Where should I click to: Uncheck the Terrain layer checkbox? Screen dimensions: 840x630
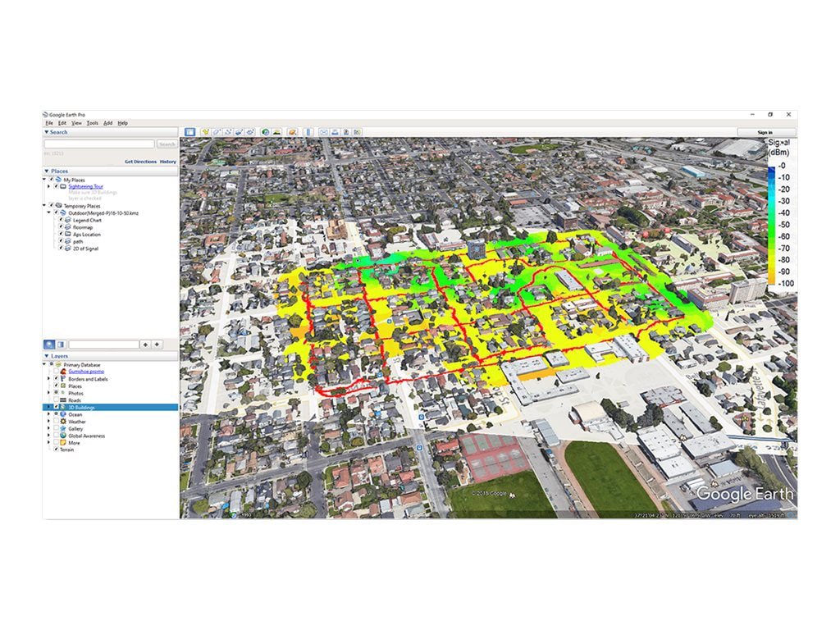pos(56,450)
